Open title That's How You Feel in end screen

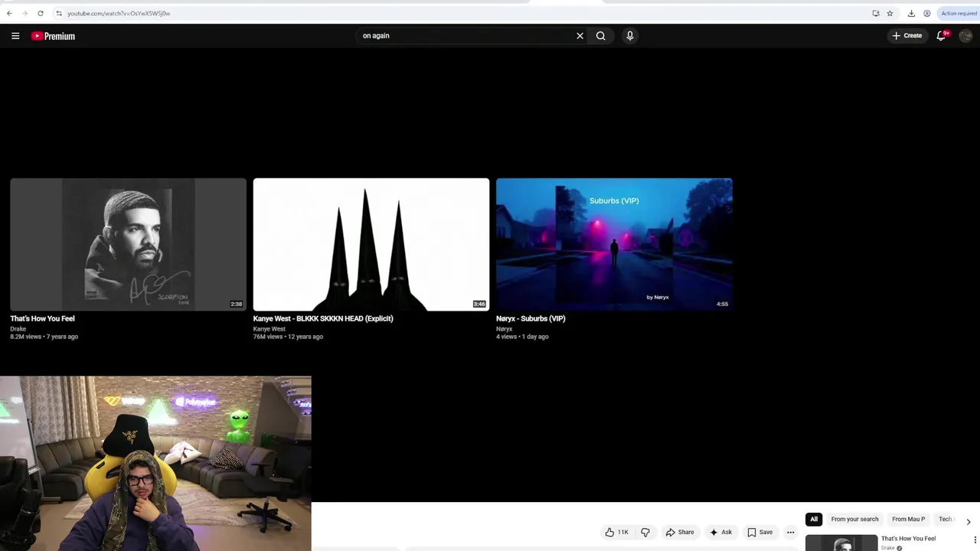tap(42, 318)
